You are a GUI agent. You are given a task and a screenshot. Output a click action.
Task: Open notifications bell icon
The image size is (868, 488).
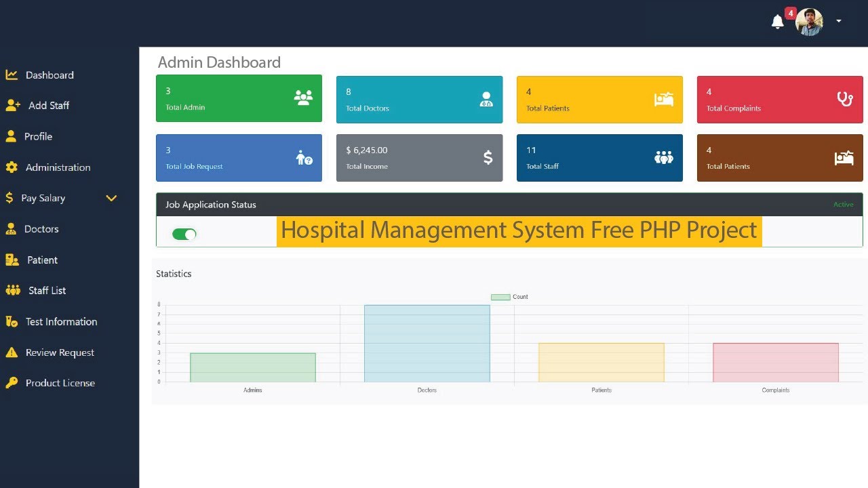click(x=778, y=22)
